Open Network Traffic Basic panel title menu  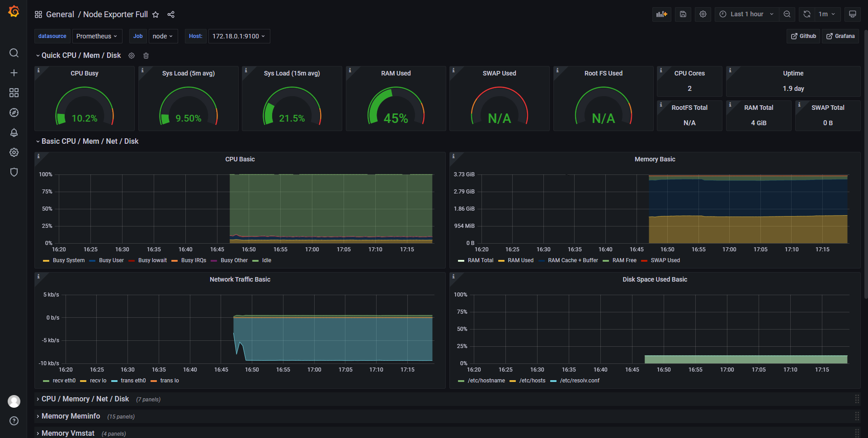240,279
